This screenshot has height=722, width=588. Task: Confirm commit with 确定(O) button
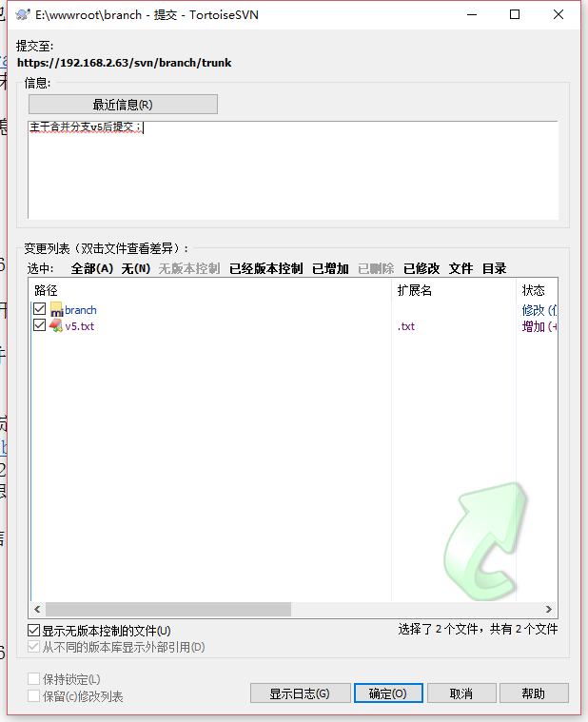coord(388,693)
